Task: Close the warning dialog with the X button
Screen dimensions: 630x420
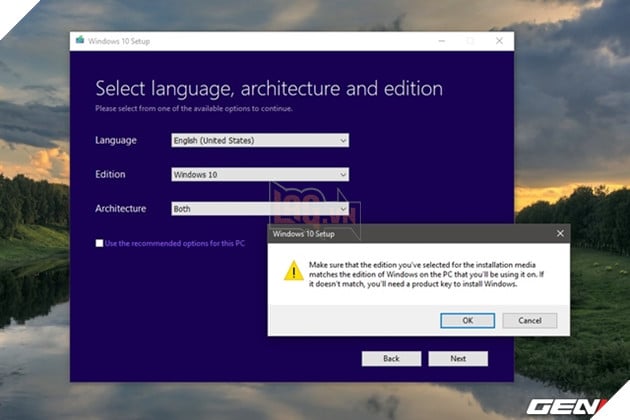Action: 560,234
